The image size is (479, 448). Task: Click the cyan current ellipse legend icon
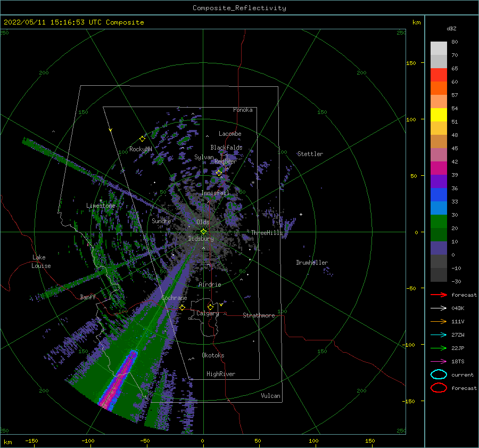(x=439, y=374)
